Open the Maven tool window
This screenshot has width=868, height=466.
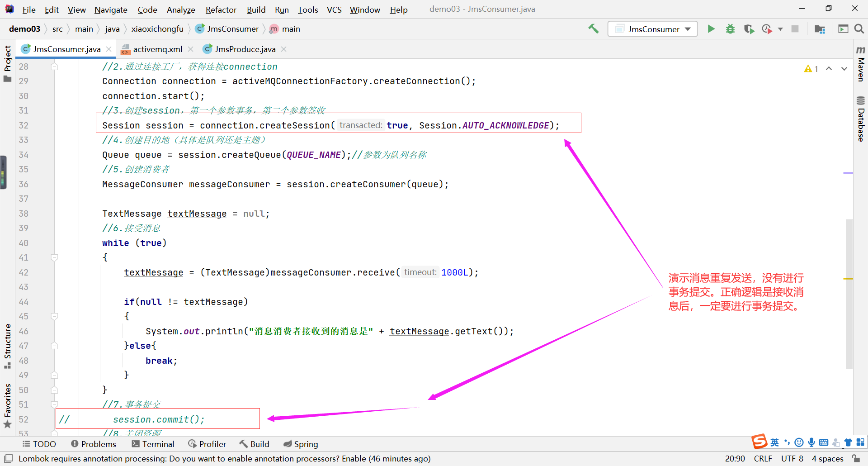click(x=861, y=63)
